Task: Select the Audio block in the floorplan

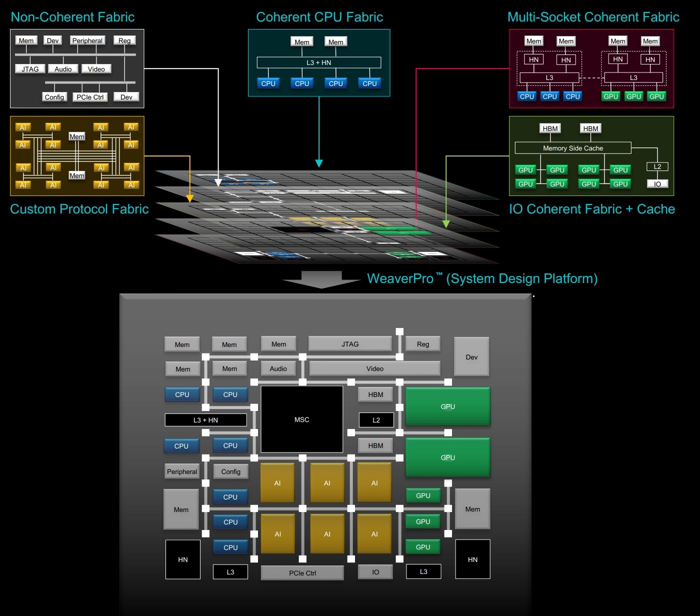Action: (278, 368)
